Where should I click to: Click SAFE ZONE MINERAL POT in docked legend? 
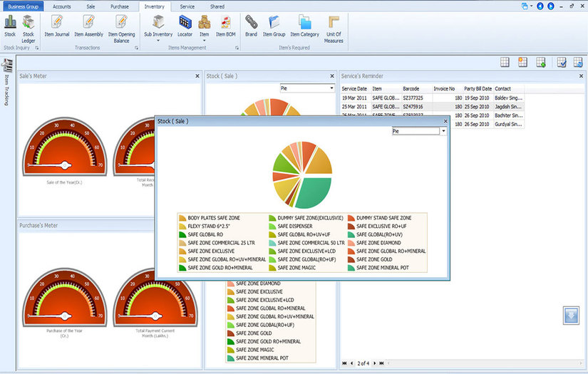tap(262, 358)
